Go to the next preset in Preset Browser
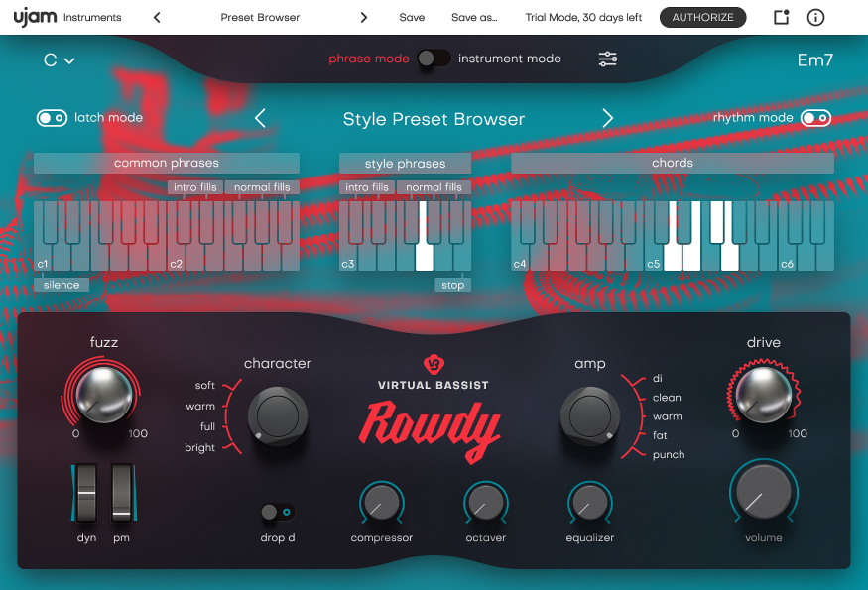 (x=364, y=18)
